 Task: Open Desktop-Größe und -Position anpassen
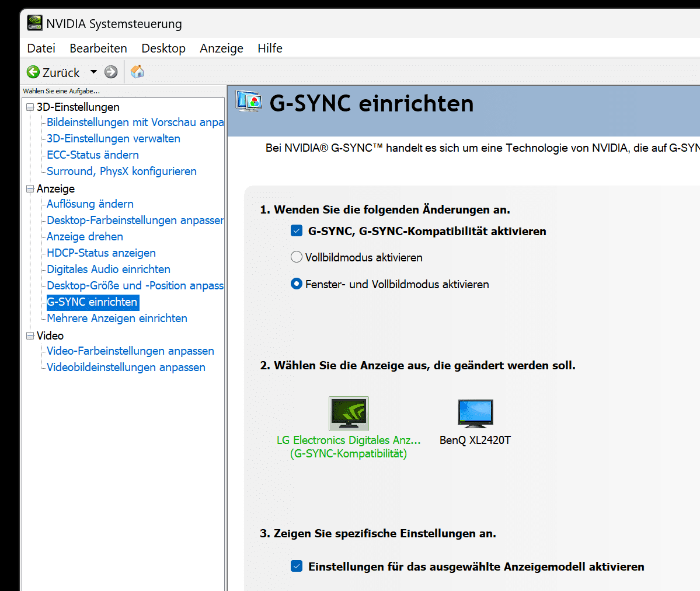point(135,285)
